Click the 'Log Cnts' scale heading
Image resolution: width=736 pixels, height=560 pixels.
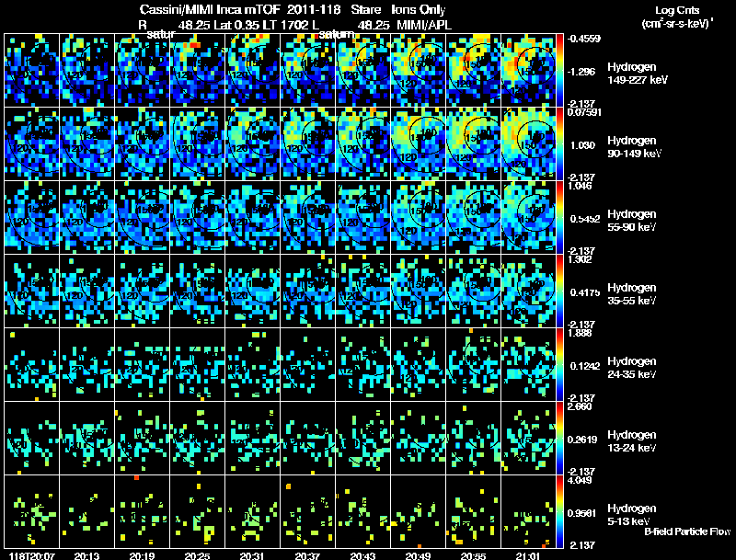(677, 10)
